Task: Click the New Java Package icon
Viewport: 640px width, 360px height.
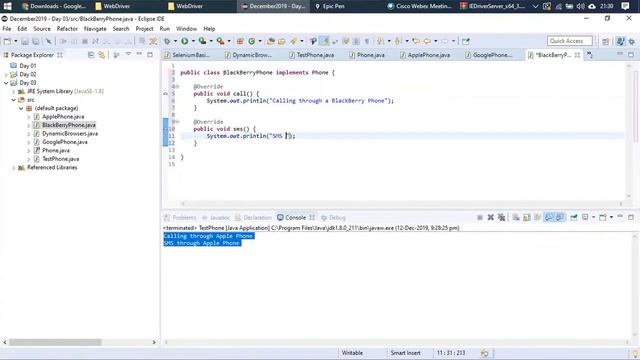Action: 240,41
